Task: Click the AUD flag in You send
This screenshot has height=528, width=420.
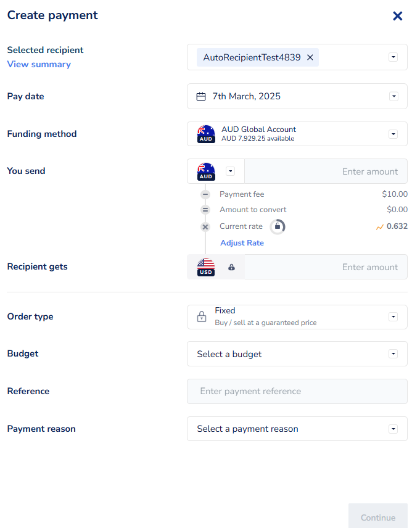Action: pyautogui.click(x=206, y=171)
